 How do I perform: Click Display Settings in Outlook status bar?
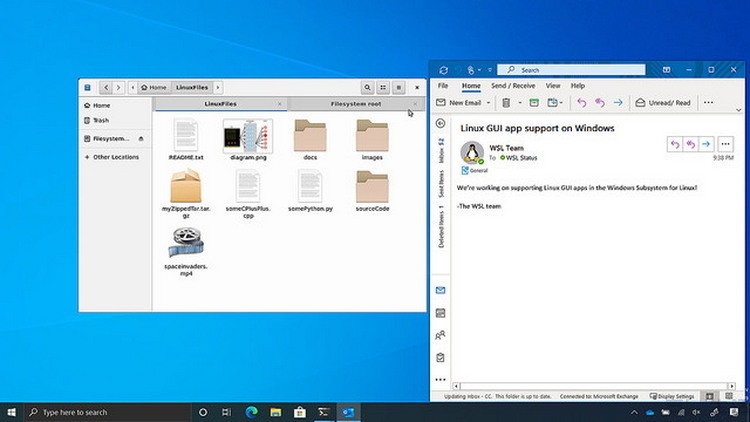672,396
